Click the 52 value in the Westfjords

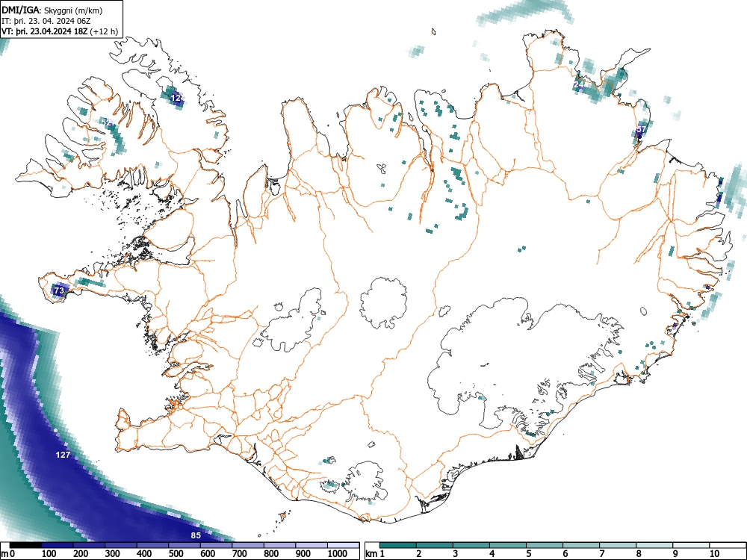107,123
